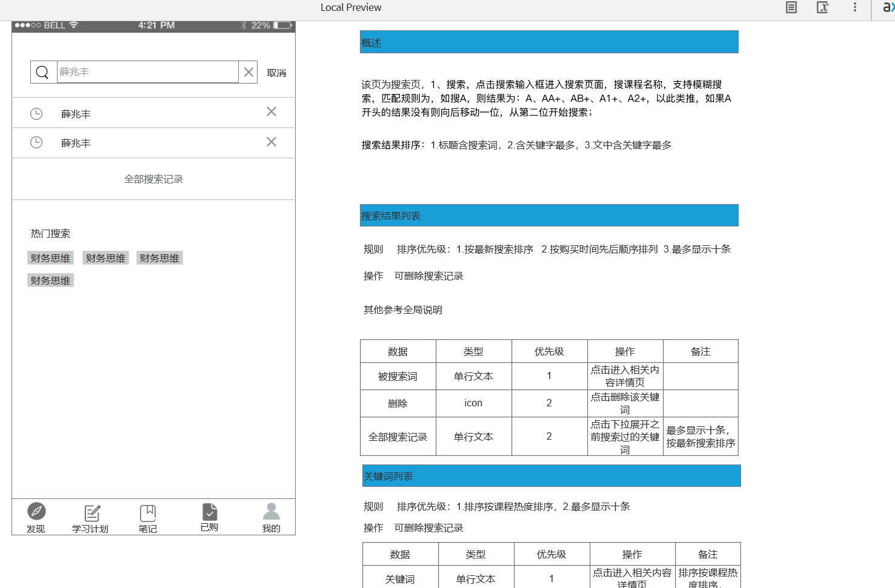Click the 关键词列表 section header
Viewport: 895px width, 588px height.
pos(551,476)
